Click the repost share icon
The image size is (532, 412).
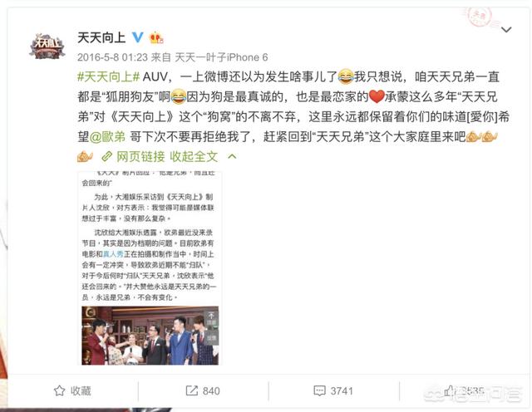click(192, 390)
